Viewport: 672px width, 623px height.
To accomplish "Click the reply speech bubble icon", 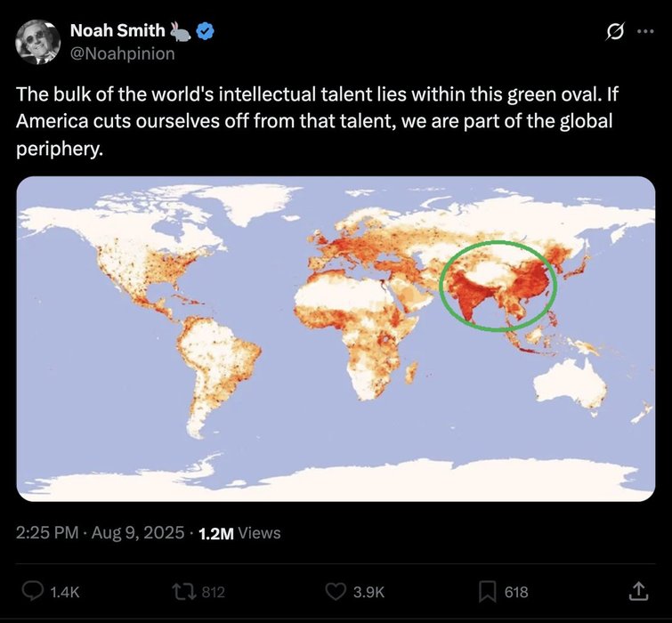I will coord(32,591).
